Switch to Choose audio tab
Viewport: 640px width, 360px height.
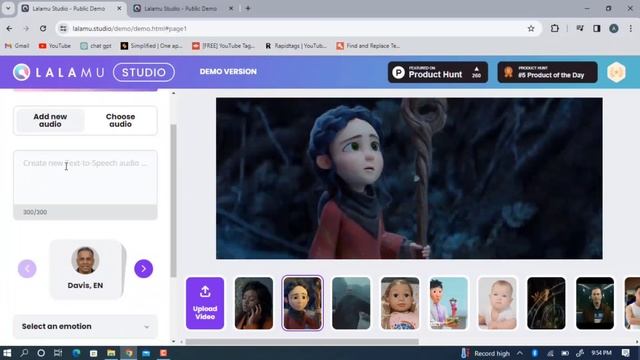pyautogui.click(x=120, y=120)
